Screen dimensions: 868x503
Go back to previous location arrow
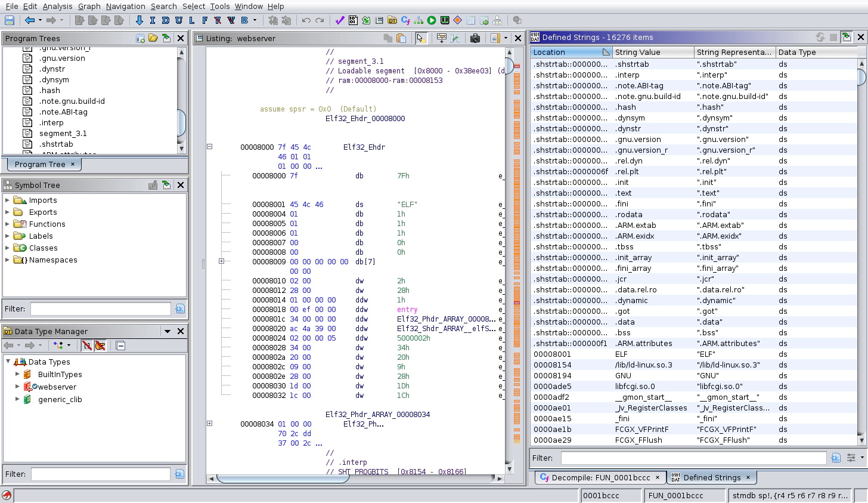pos(30,20)
